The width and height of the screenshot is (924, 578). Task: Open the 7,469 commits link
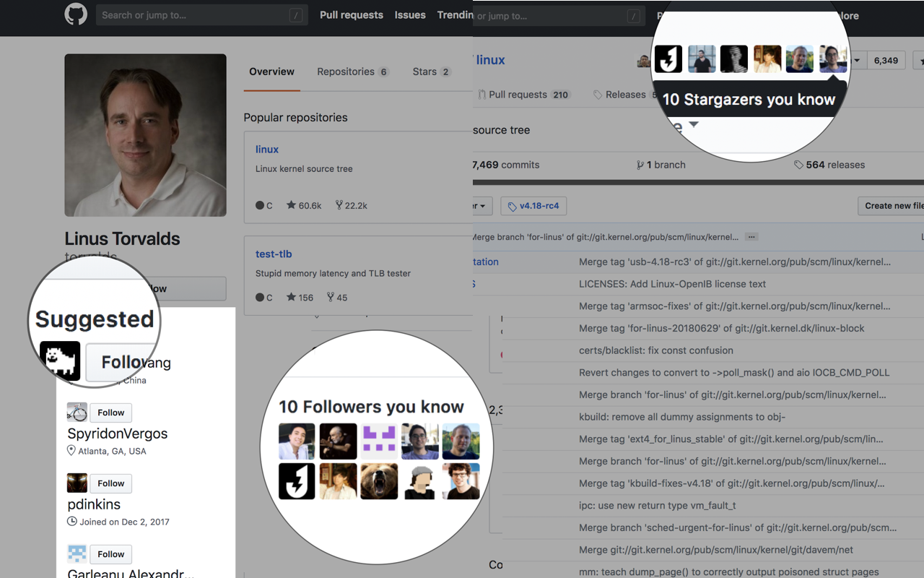507,165
